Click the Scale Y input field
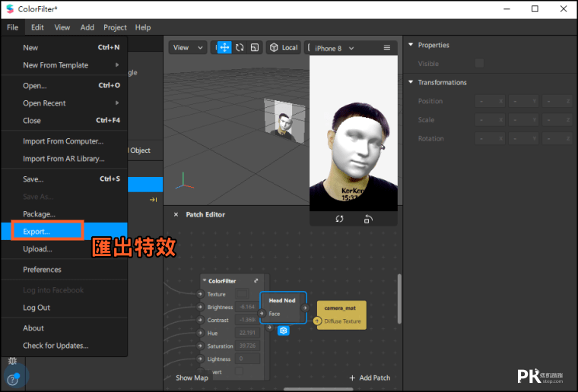Screen dimensions: 578x392 [x=523, y=119]
